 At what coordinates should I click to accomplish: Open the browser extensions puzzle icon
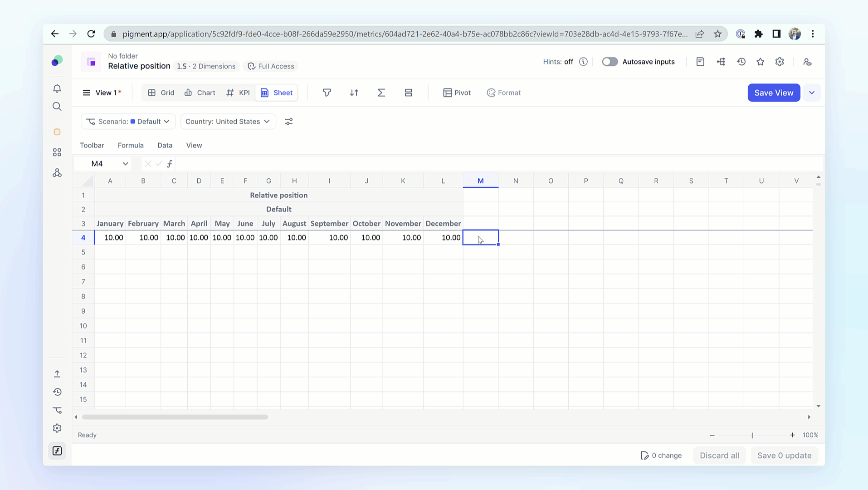(758, 34)
